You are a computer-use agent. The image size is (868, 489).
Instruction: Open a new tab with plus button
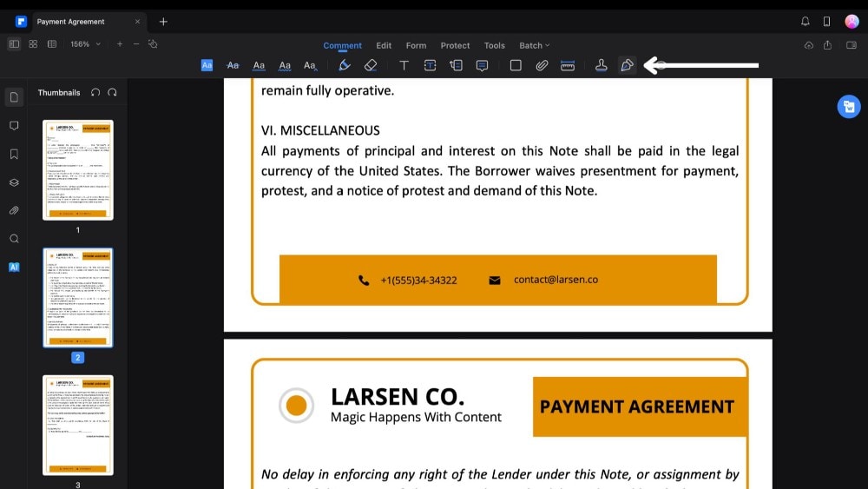tap(163, 22)
